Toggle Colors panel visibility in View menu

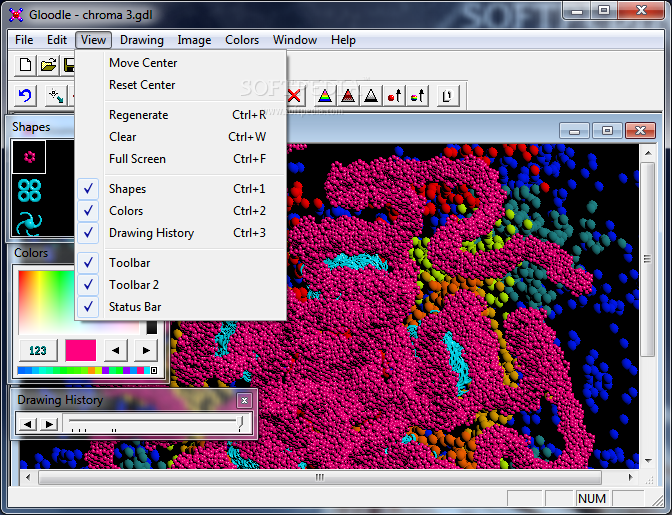click(x=180, y=211)
